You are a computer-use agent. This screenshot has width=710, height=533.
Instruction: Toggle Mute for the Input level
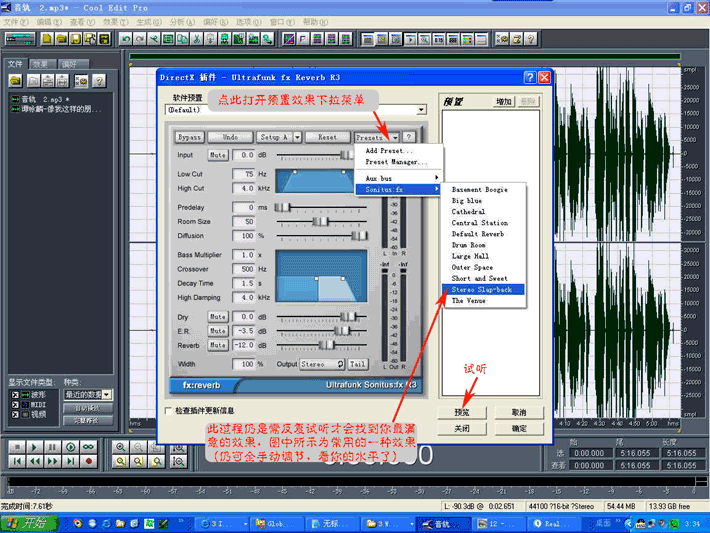point(217,155)
